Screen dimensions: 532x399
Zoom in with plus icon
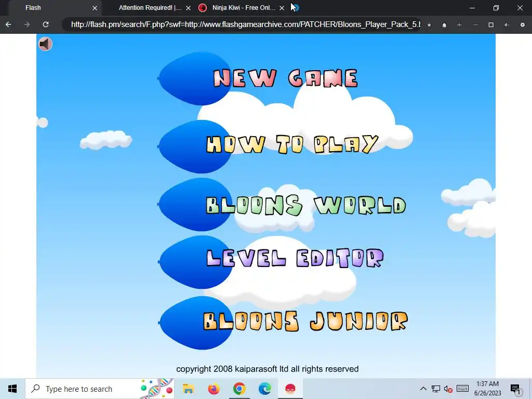click(459, 25)
